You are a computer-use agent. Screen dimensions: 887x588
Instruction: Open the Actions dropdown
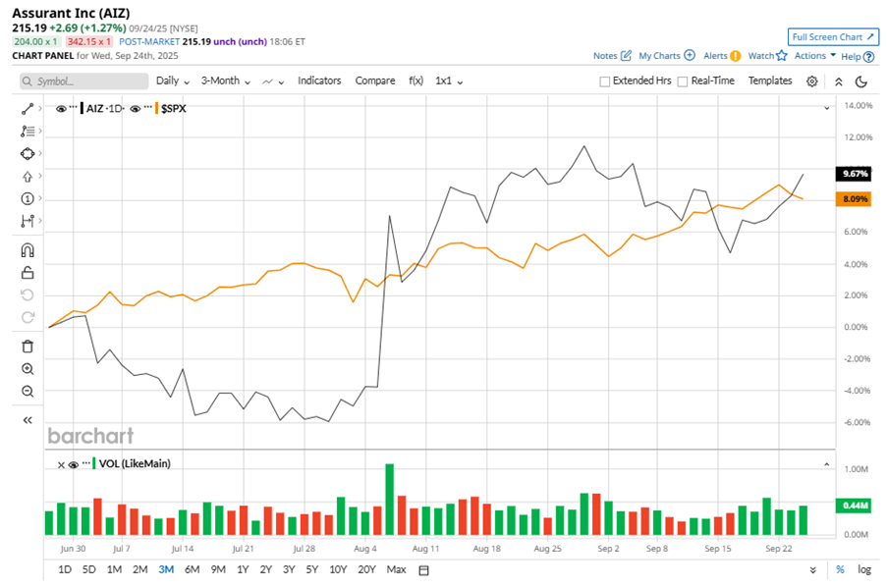815,55
